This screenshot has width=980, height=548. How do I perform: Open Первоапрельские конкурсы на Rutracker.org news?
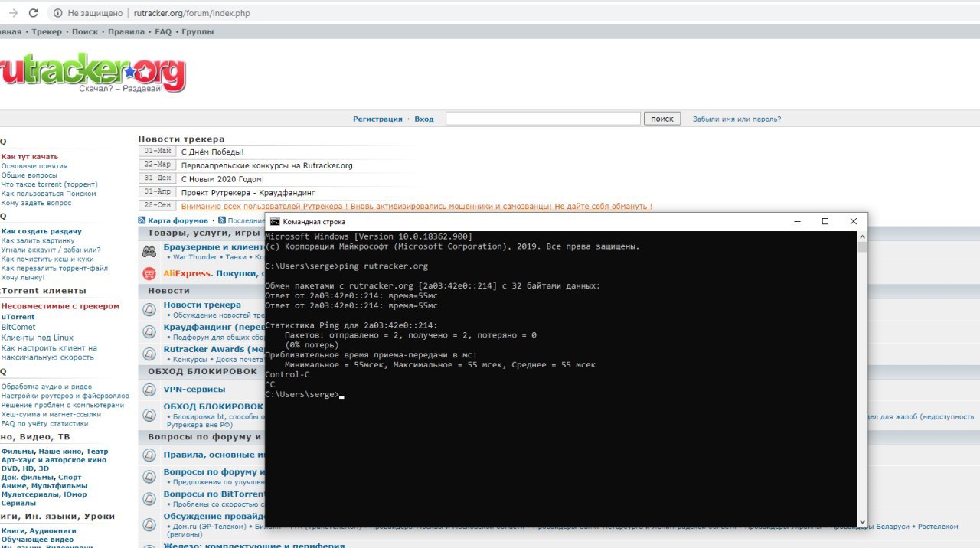pos(266,165)
